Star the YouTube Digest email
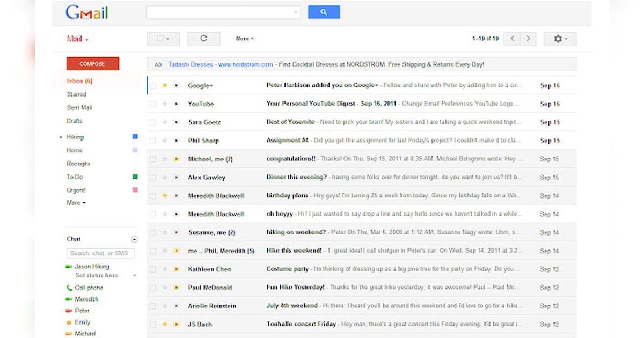 tap(165, 104)
